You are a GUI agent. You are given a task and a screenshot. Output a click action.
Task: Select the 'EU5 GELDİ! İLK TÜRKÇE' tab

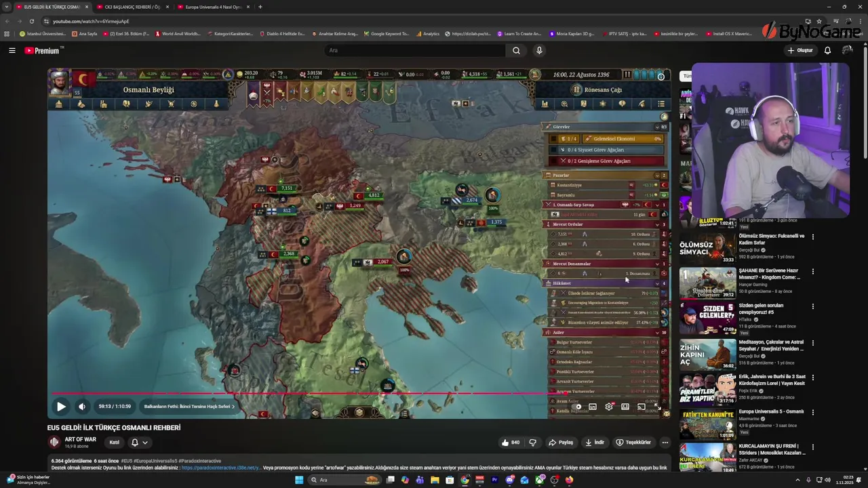tap(52, 7)
